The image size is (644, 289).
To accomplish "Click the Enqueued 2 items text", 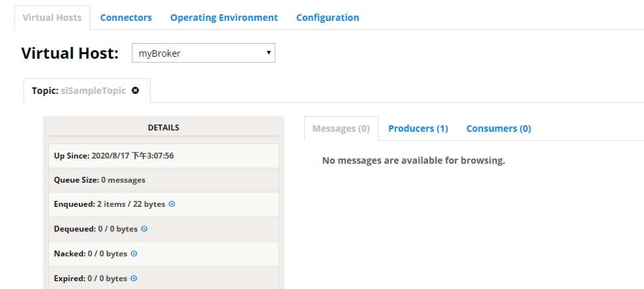I will (x=110, y=204).
